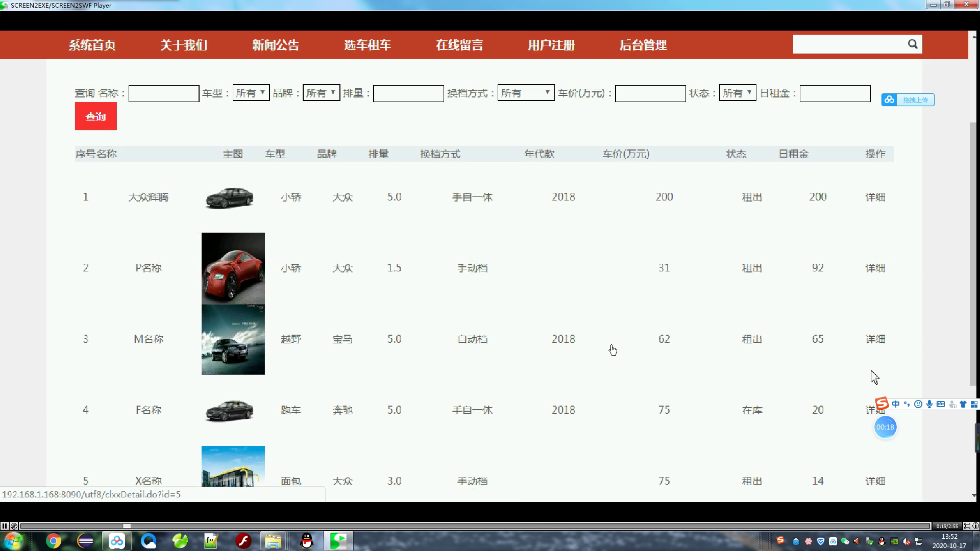This screenshot has height=551, width=980.
Task: Click the network connection tray icon
Action: (919, 541)
